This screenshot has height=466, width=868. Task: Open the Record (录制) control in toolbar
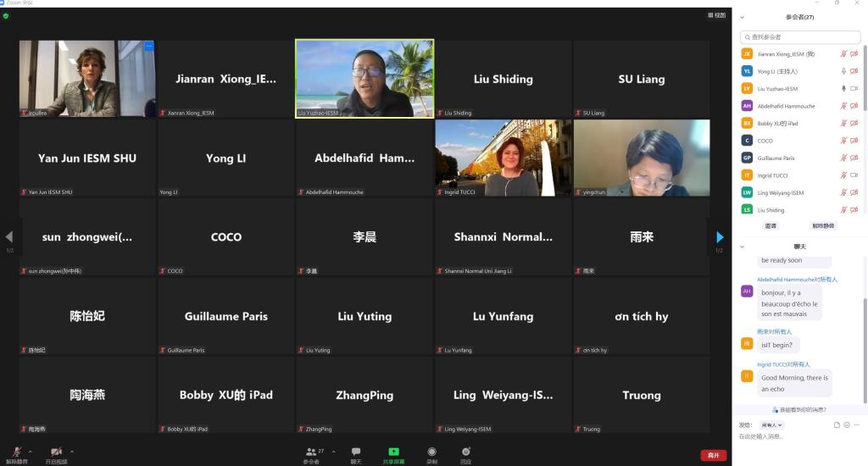click(431, 452)
